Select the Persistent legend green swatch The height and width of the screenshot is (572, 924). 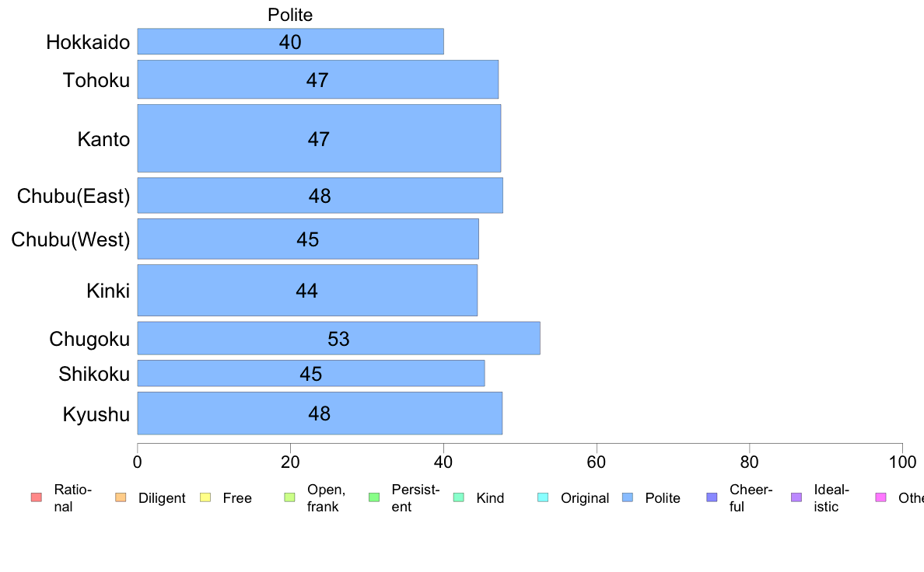(374, 497)
